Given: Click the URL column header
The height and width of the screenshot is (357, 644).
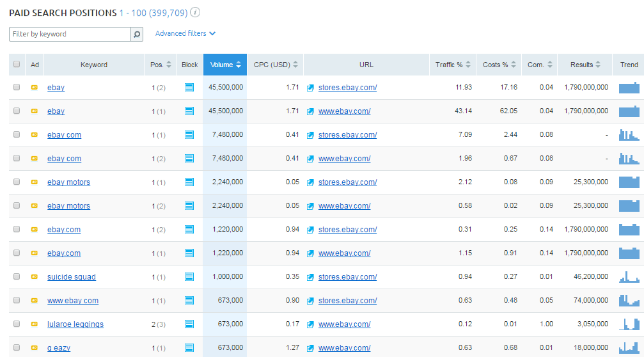Looking at the screenshot, I should (x=366, y=65).
